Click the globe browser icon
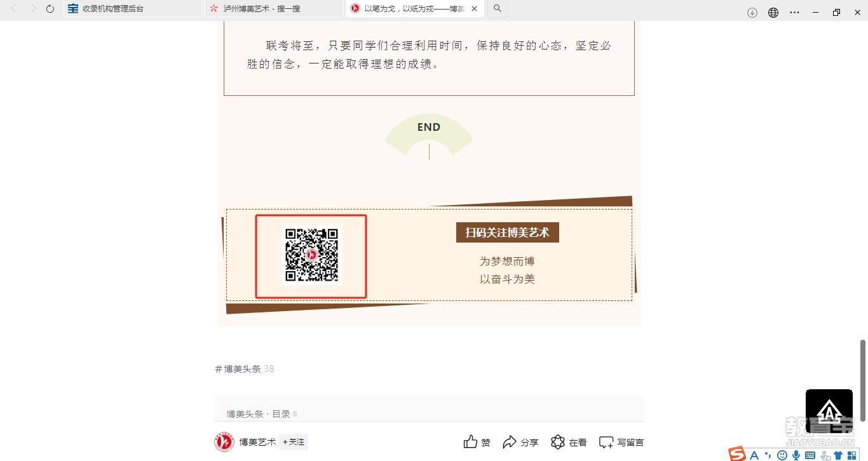Screen dimensions: 868x461 [773, 12]
